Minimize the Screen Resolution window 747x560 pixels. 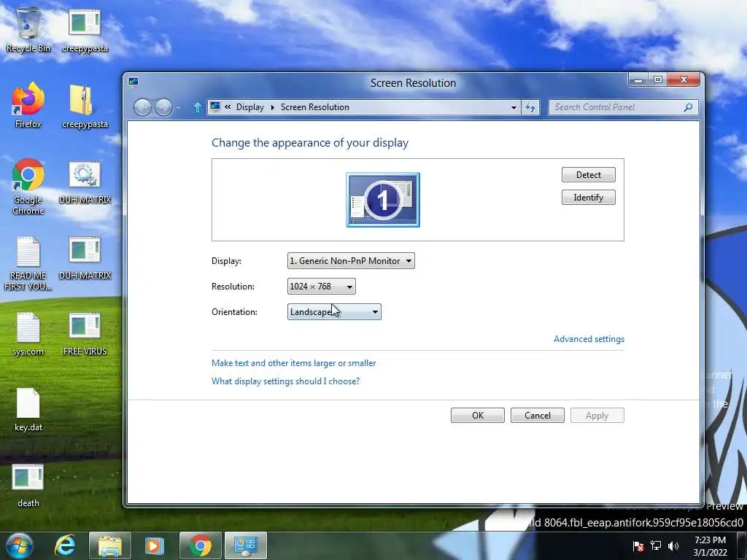(638, 80)
